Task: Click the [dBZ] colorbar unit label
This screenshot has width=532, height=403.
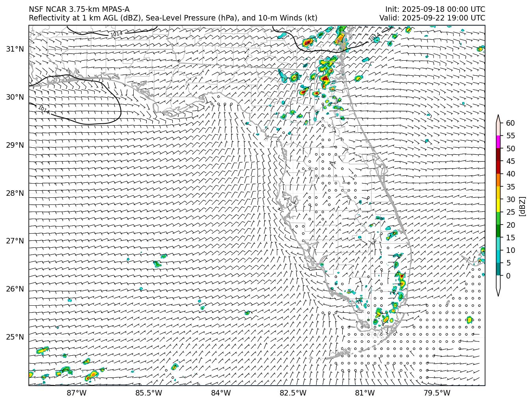Action: coord(522,206)
